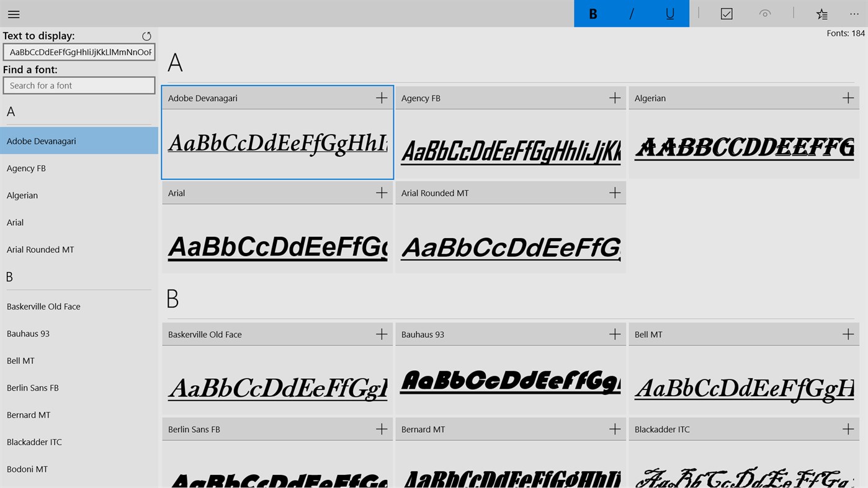Add Arial Rounded MT with its plus icon

(x=615, y=193)
